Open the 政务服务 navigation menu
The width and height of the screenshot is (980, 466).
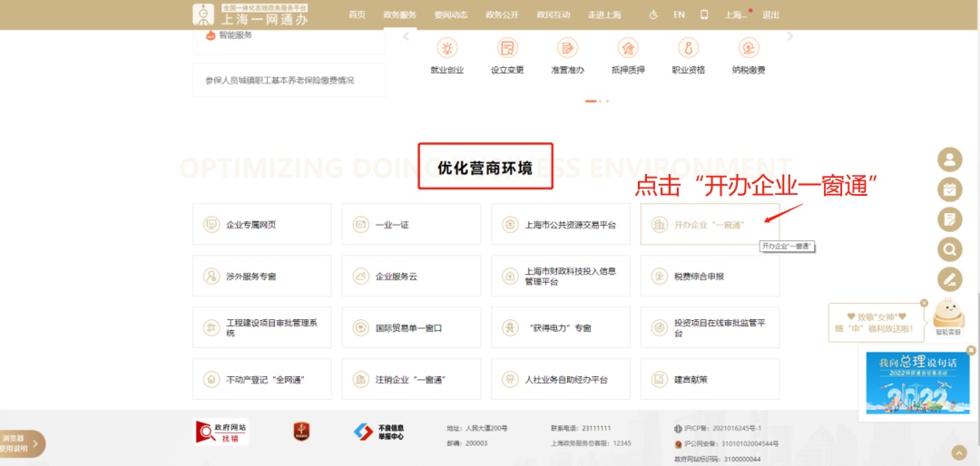[x=399, y=15]
